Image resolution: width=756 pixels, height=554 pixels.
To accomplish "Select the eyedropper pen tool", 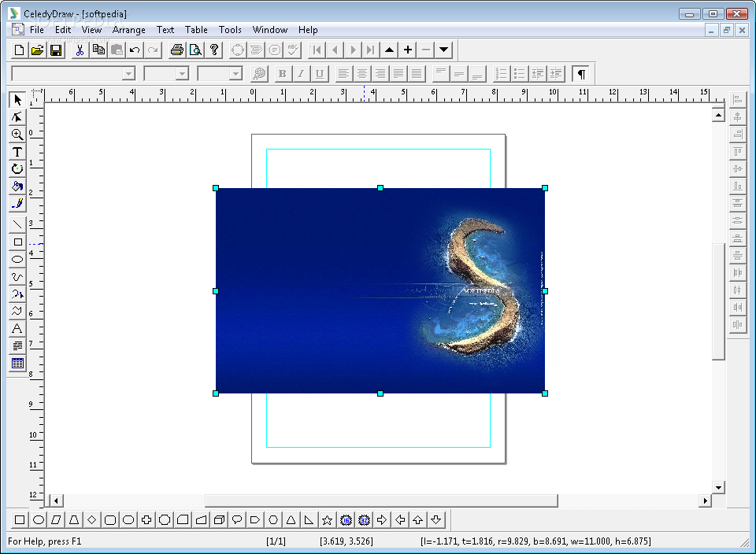I will pos(17,203).
